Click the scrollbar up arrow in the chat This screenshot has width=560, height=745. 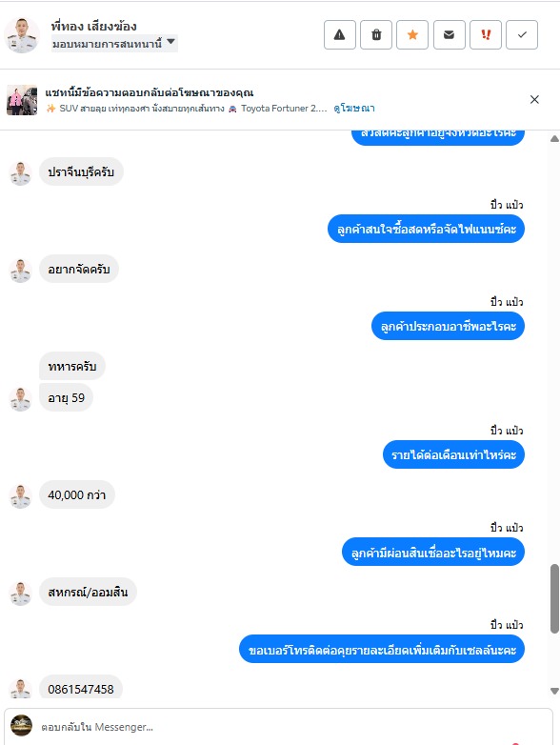click(x=554, y=139)
